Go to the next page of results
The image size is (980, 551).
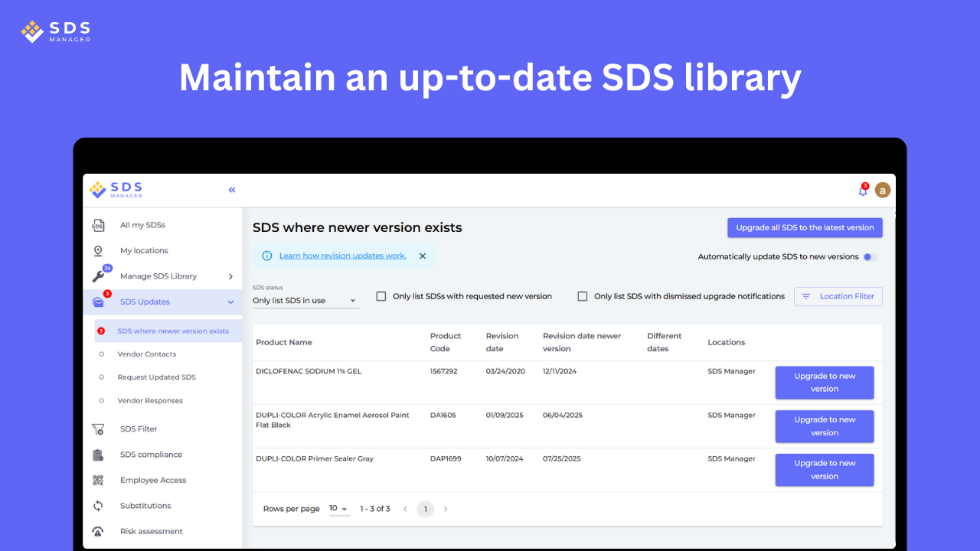(x=446, y=509)
